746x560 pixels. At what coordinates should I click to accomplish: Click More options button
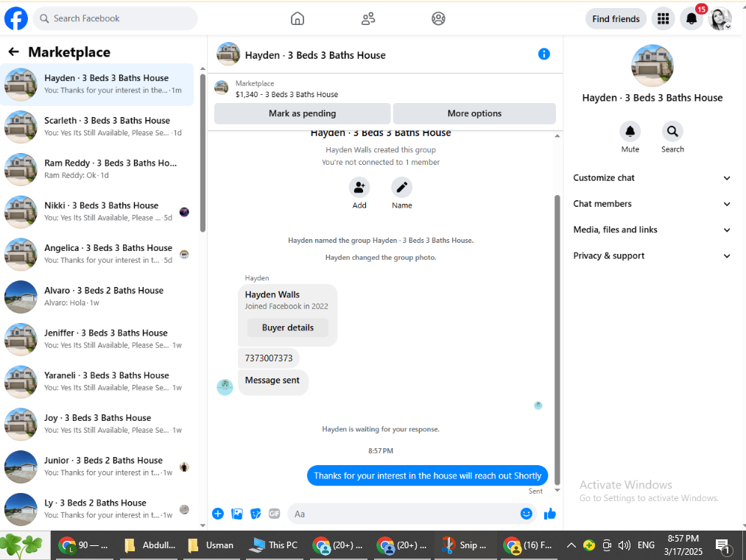tap(474, 113)
